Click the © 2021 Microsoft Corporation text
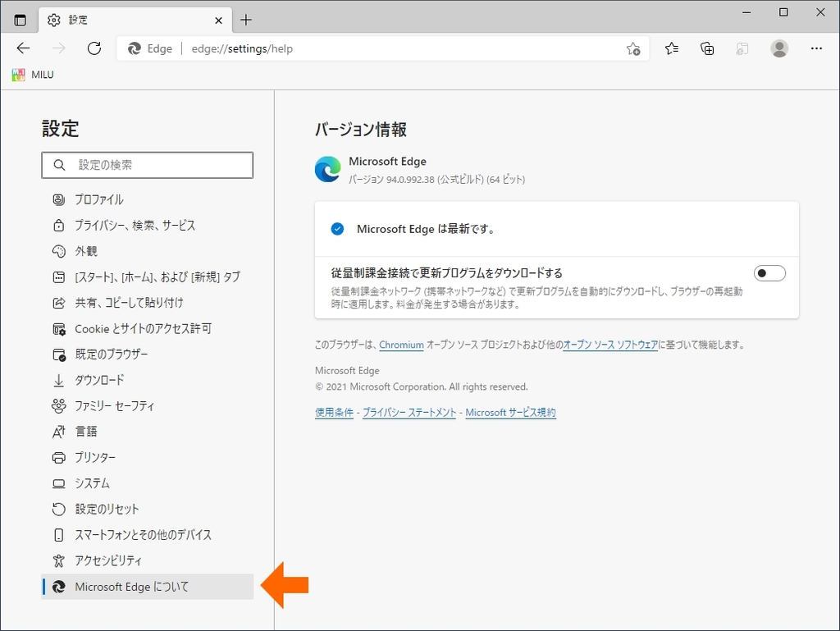This screenshot has width=840, height=631. pyautogui.click(x=422, y=386)
